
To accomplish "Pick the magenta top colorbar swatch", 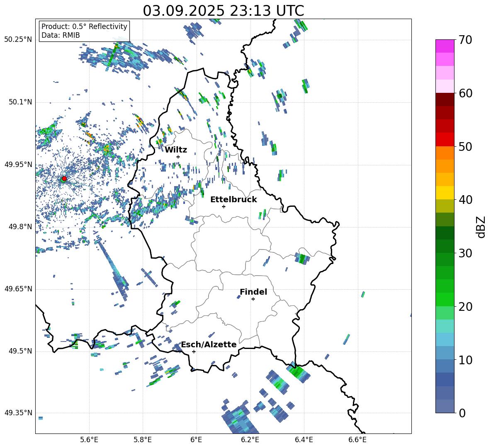I will pos(445,46).
